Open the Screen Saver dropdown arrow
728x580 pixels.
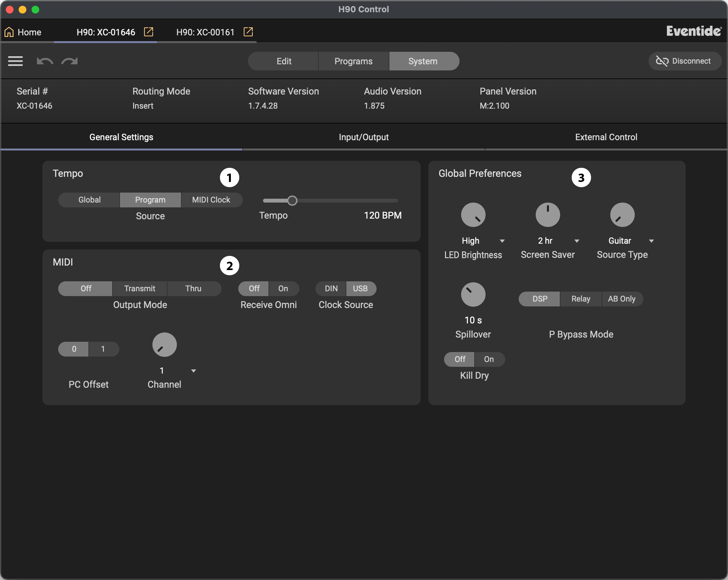[x=577, y=241]
